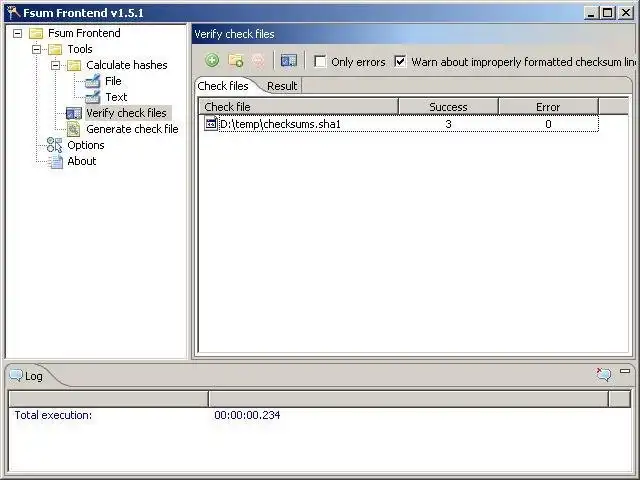
Task: Click the Tools folder icon in tree
Action: [55, 49]
